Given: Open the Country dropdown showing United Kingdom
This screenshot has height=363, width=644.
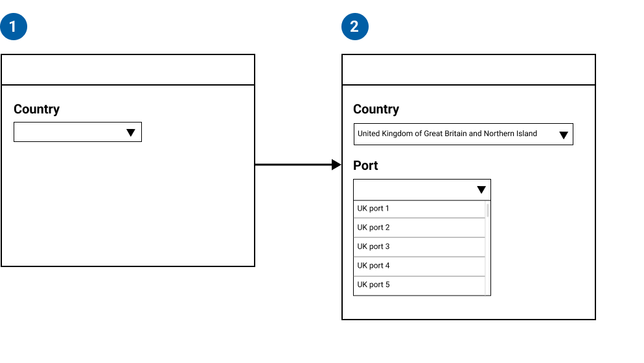Looking at the screenshot, I should (x=454, y=134).
